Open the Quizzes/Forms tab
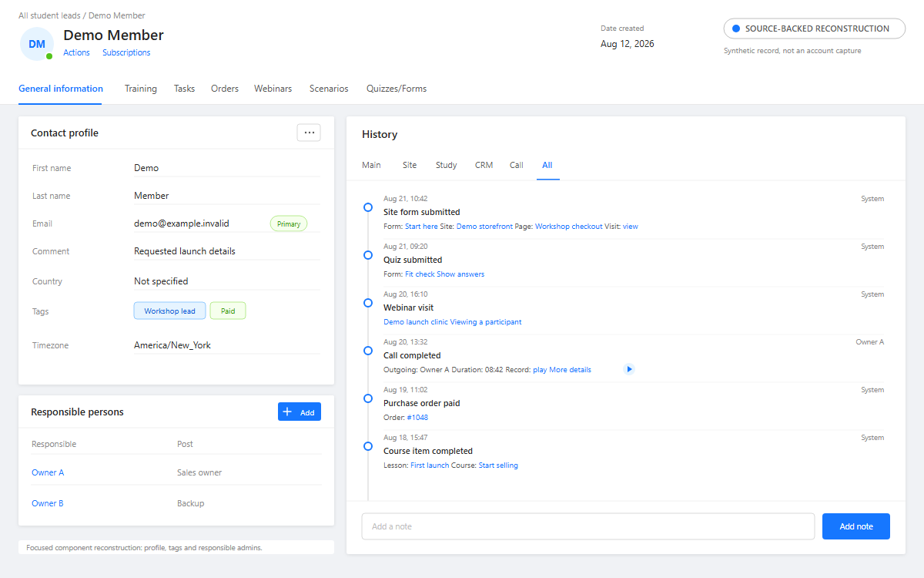This screenshot has height=578, width=924. (x=397, y=89)
